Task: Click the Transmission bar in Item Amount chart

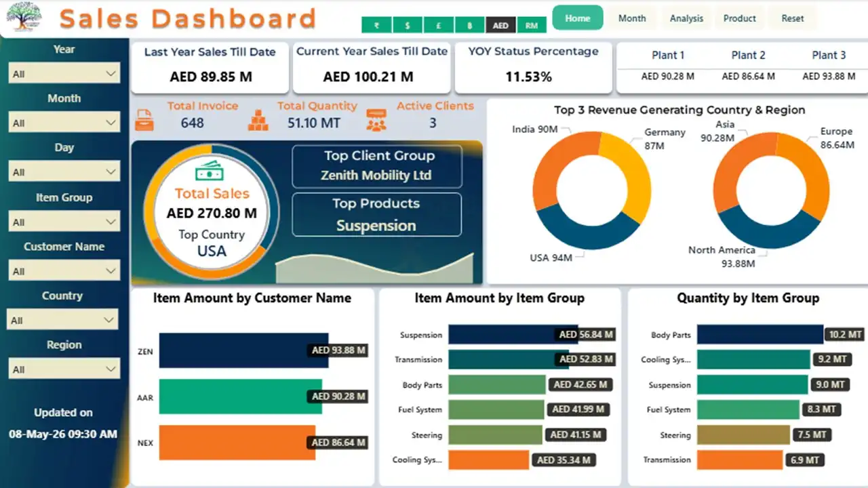Action: (509, 359)
